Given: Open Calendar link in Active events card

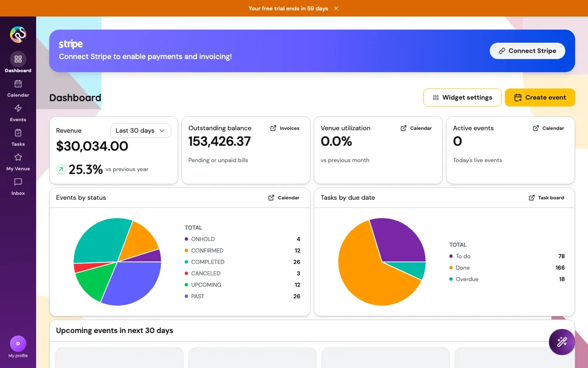Looking at the screenshot, I should [548, 128].
